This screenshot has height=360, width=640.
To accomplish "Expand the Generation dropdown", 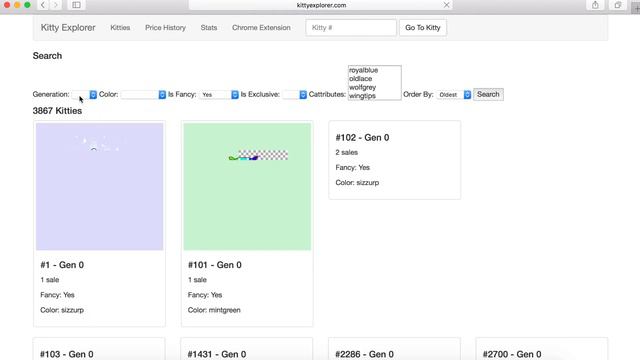I will [84, 94].
